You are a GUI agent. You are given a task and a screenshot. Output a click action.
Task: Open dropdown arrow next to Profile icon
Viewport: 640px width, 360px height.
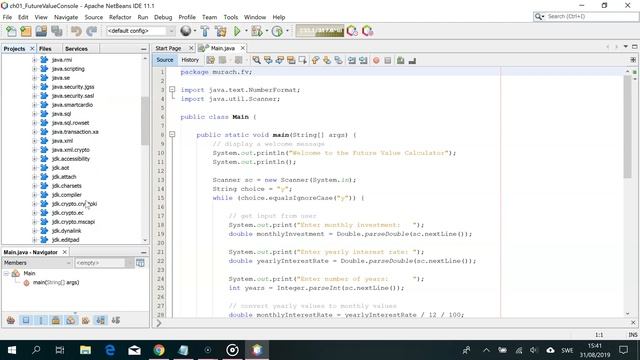287,31
